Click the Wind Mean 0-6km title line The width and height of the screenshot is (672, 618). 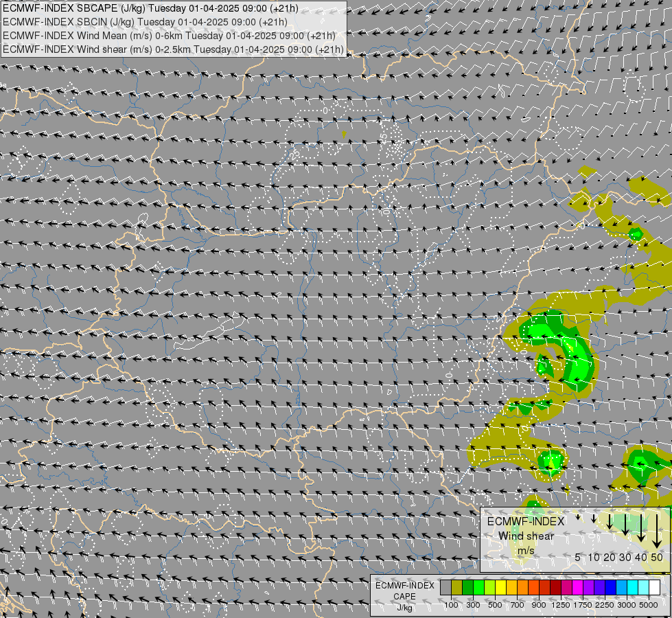coord(169,36)
